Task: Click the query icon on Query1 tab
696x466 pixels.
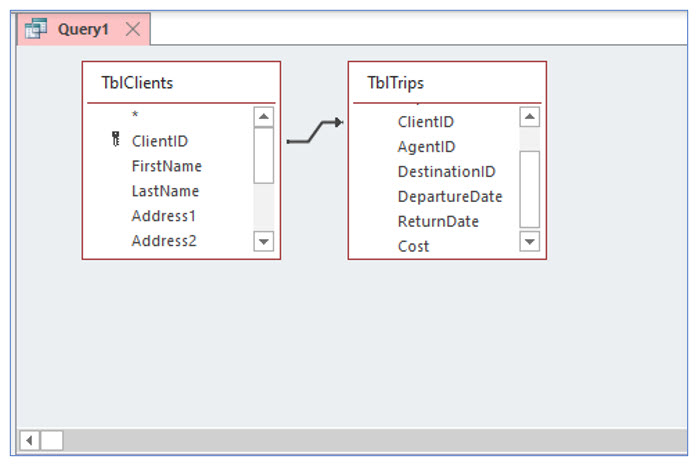Action: (x=36, y=29)
